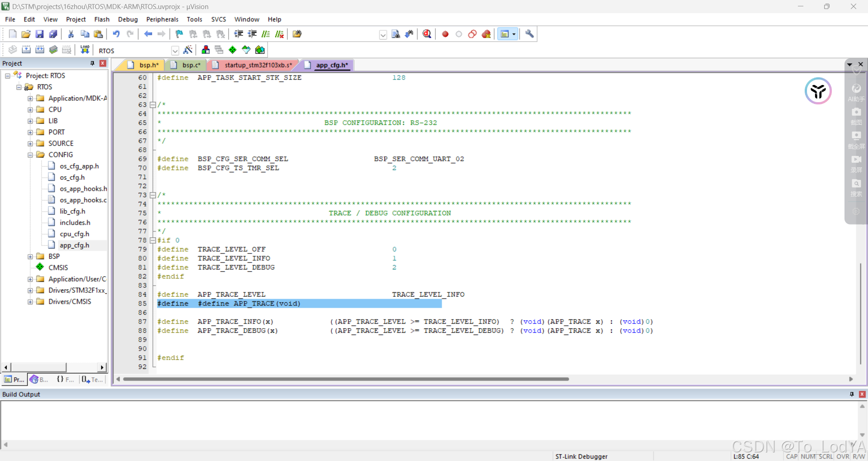Open the SVCS menu
Image resolution: width=868 pixels, height=461 pixels.
pyautogui.click(x=218, y=19)
